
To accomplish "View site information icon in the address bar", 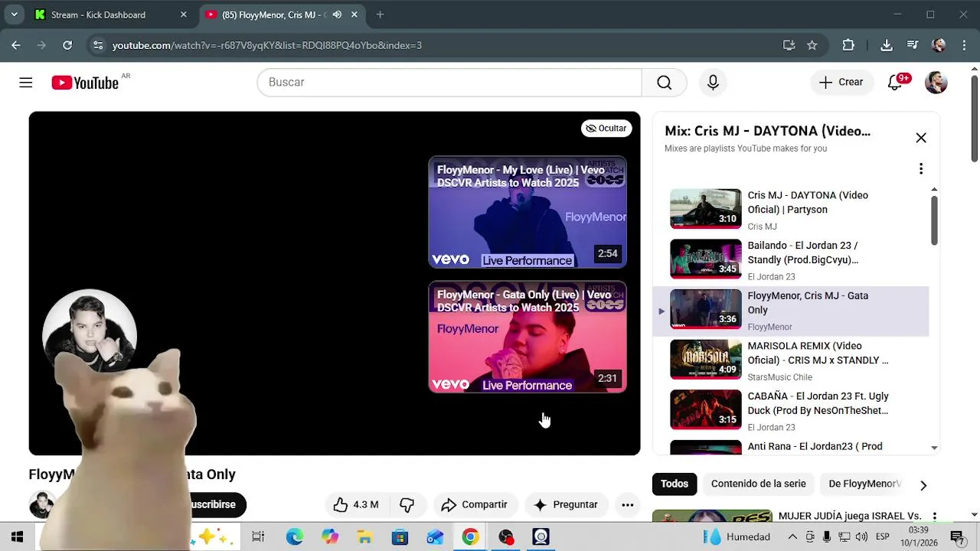I will point(98,45).
